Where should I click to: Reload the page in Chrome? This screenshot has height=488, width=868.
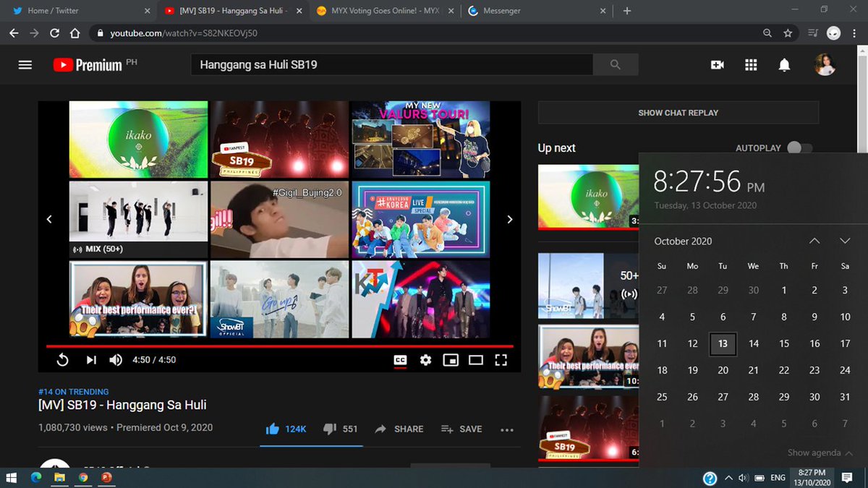tap(54, 33)
